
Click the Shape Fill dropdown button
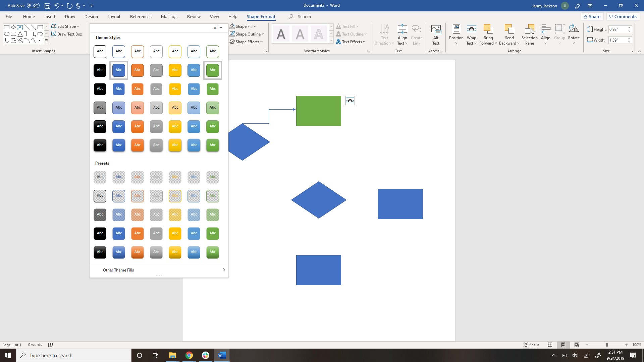(255, 26)
